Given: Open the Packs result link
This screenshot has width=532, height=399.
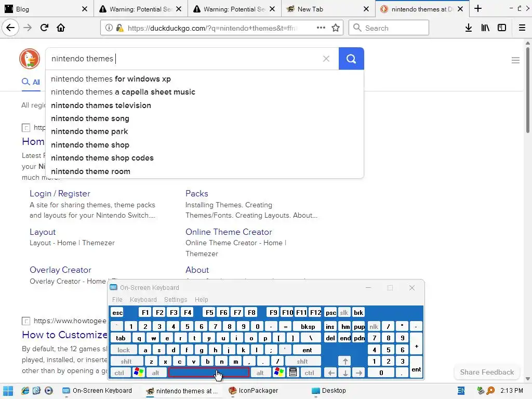Looking at the screenshot, I should (197, 193).
